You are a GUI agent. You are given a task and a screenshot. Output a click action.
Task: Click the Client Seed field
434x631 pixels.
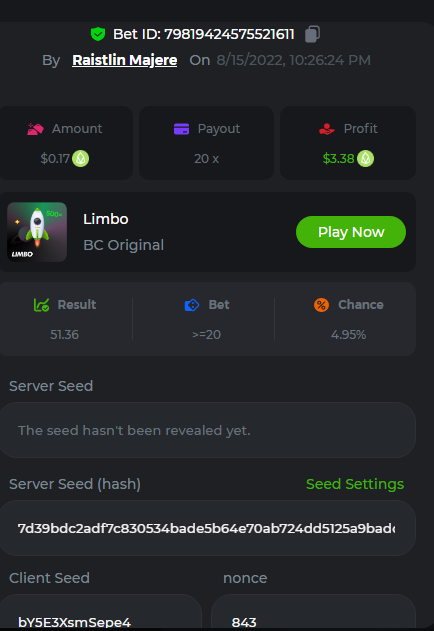[101, 612]
